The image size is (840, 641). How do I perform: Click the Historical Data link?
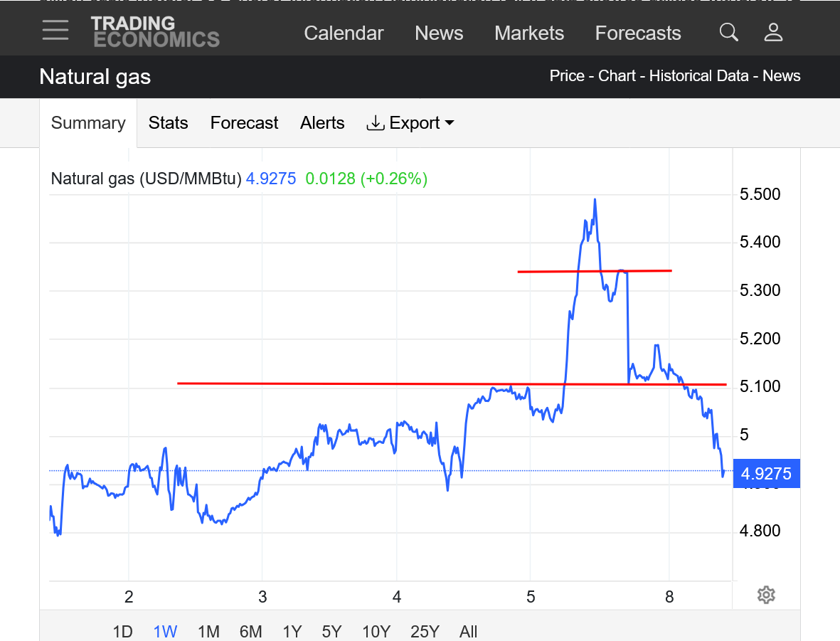pos(698,76)
